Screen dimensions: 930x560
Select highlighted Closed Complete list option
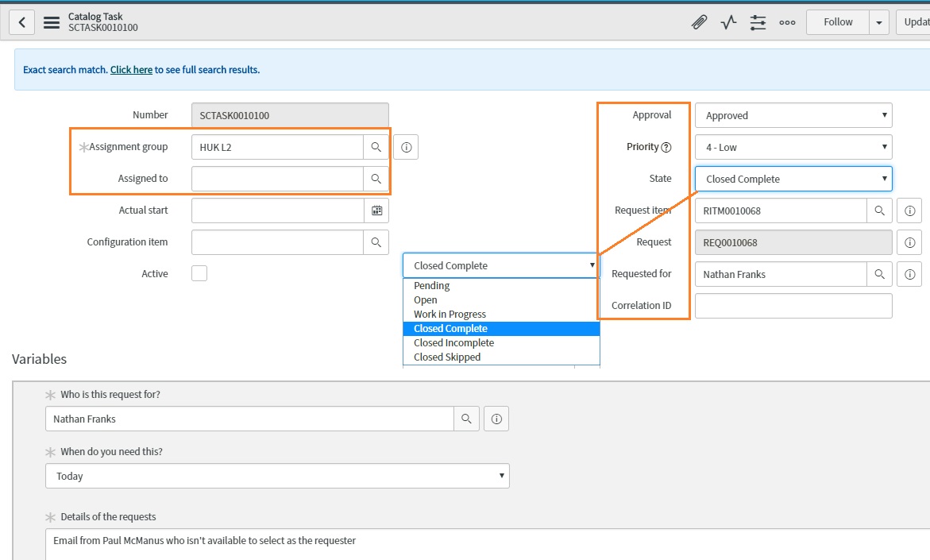(x=501, y=329)
